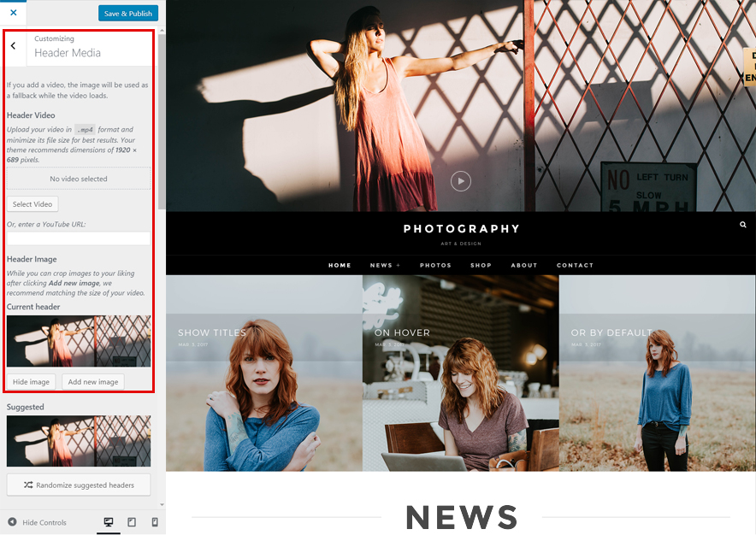
Task: Click the search icon in site header
Action: [x=743, y=225]
